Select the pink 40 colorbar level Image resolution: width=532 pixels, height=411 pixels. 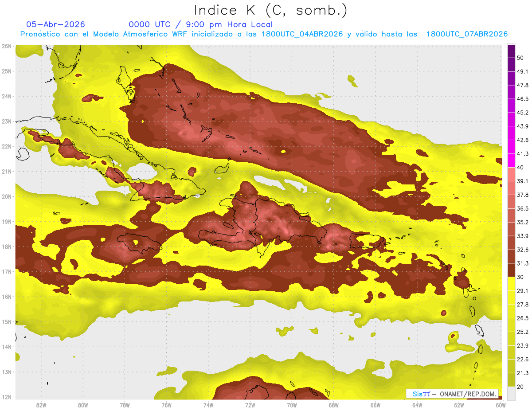pos(511,174)
